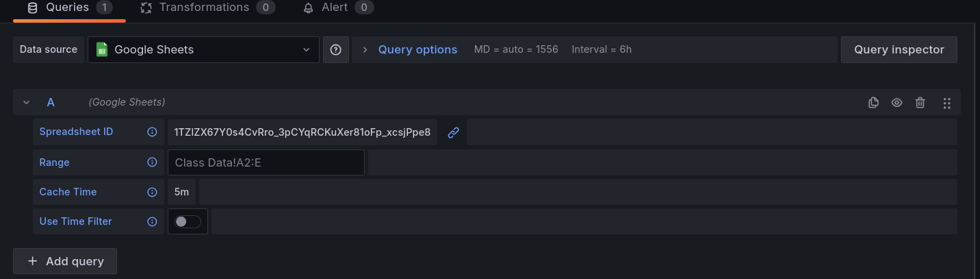Viewport: 980px width, 279px height.
Task: Click the drag handle icon on query A
Action: pyautogui.click(x=947, y=103)
